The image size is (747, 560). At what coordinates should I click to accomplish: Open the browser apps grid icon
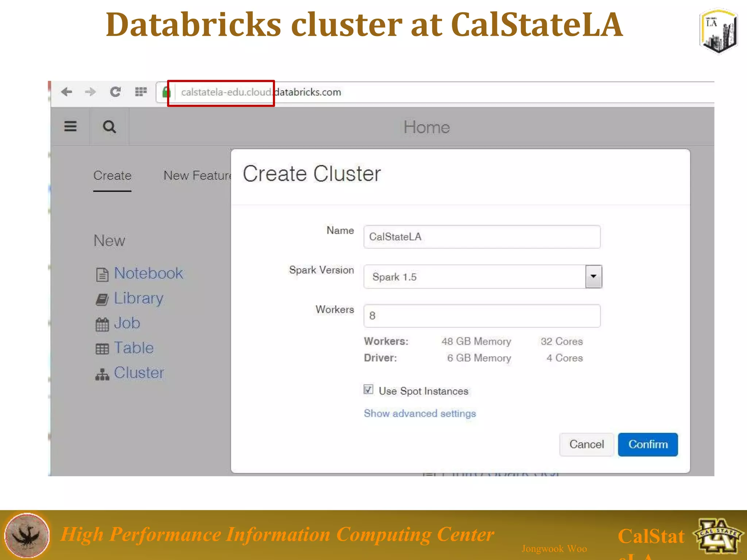pyautogui.click(x=141, y=92)
